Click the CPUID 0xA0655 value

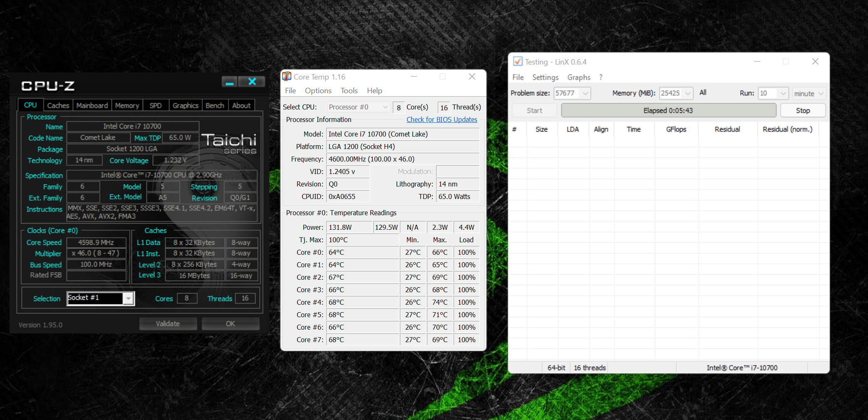pyautogui.click(x=347, y=196)
